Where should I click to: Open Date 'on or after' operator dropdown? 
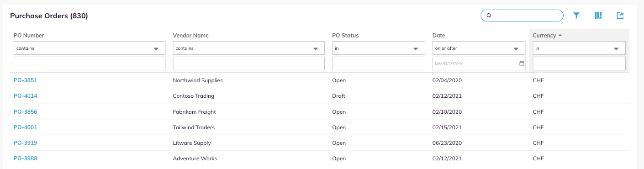[x=479, y=48]
